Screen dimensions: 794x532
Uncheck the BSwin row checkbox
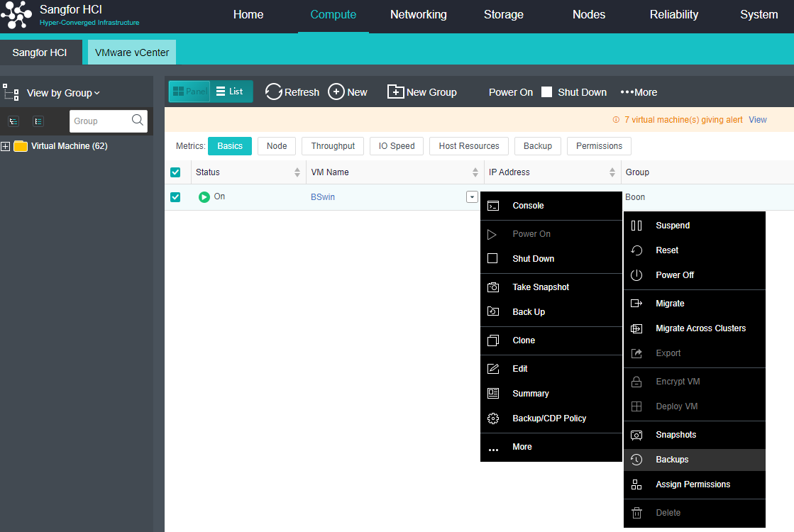click(x=175, y=197)
